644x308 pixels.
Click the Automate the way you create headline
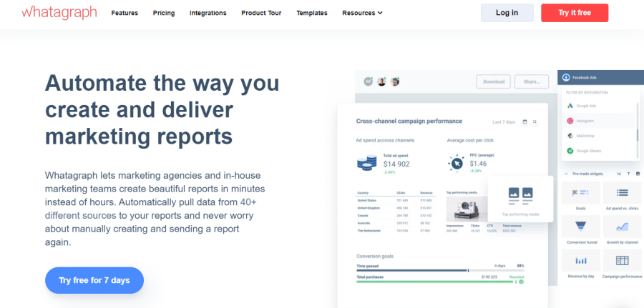[162, 110]
